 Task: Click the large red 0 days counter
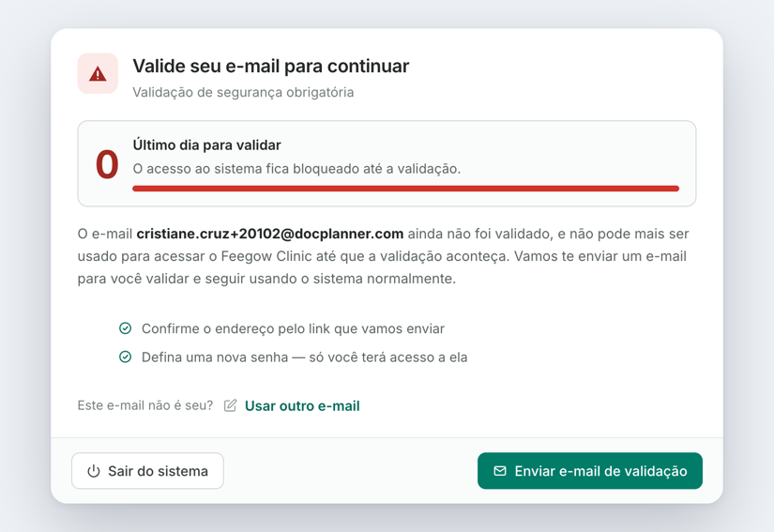click(107, 164)
